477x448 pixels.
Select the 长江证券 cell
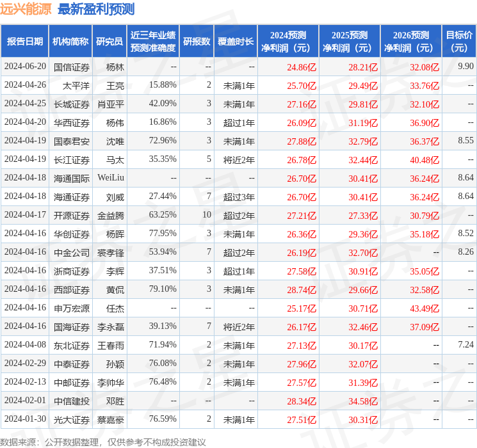point(72,160)
